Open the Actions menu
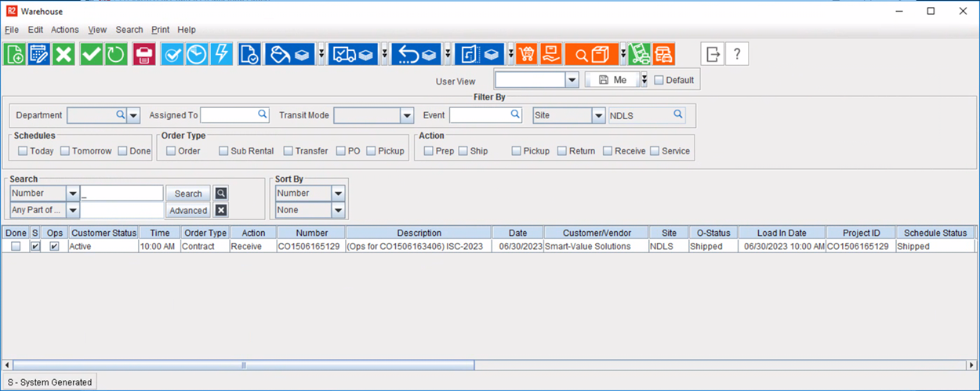This screenshot has width=980, height=391. (x=64, y=30)
